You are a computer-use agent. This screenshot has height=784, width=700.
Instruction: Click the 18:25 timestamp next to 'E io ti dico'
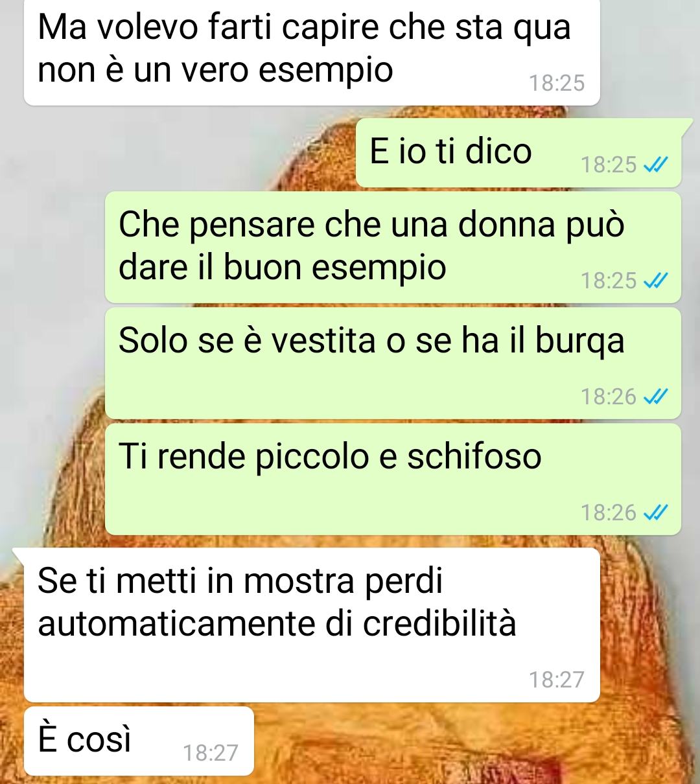tap(609, 165)
